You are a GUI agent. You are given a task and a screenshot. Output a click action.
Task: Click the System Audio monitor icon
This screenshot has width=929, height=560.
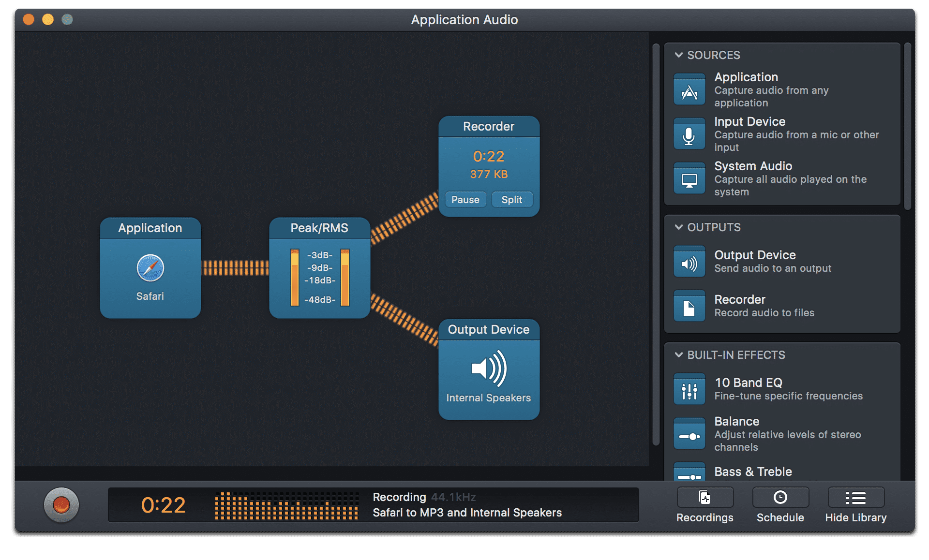tap(689, 179)
